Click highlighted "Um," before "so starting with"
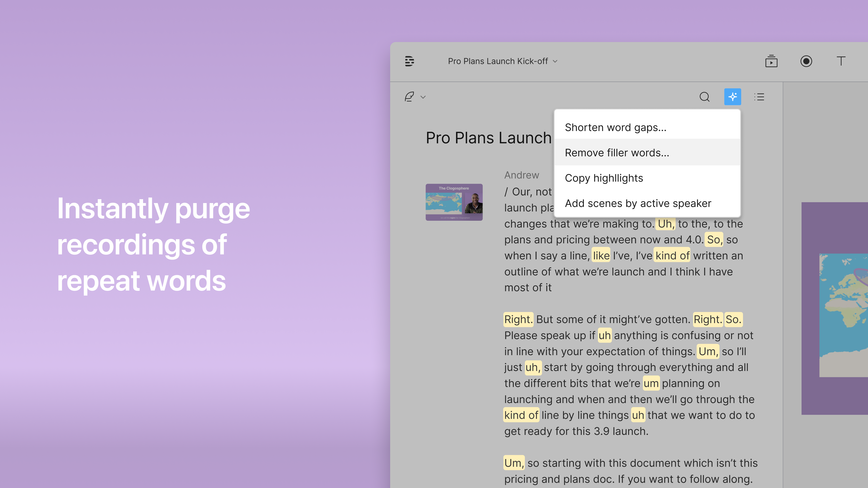The image size is (868, 488). click(x=514, y=463)
